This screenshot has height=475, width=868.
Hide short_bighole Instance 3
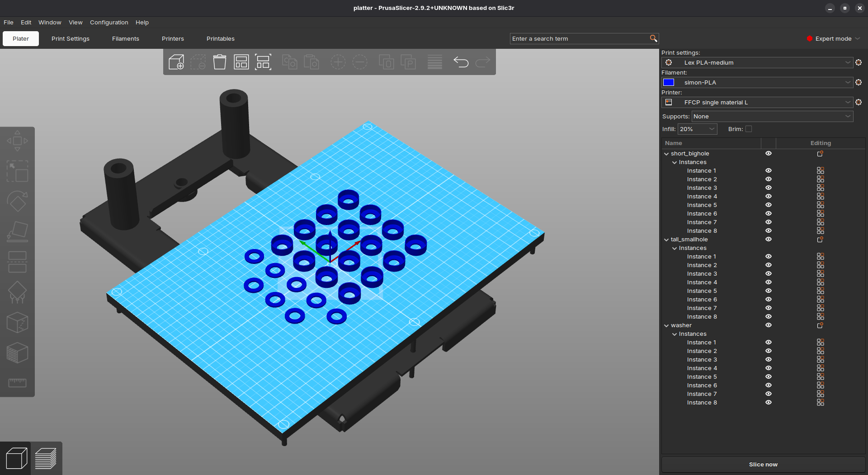point(768,188)
